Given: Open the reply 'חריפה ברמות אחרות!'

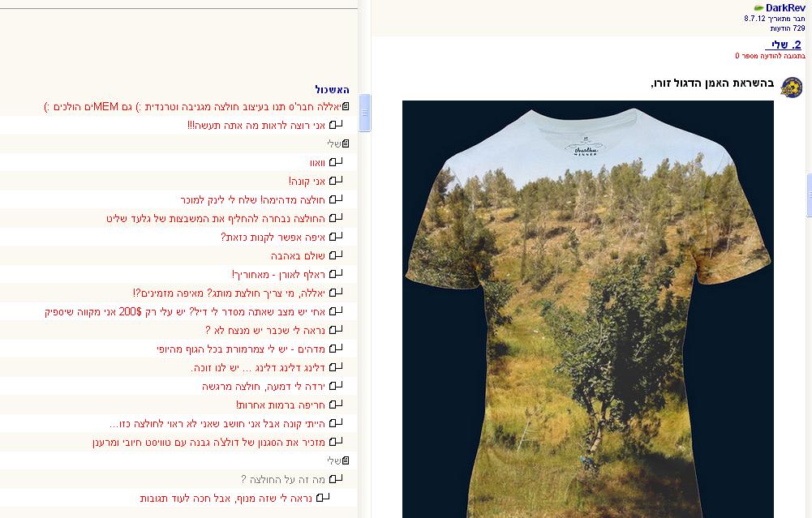Looking at the screenshot, I should coord(281,405).
